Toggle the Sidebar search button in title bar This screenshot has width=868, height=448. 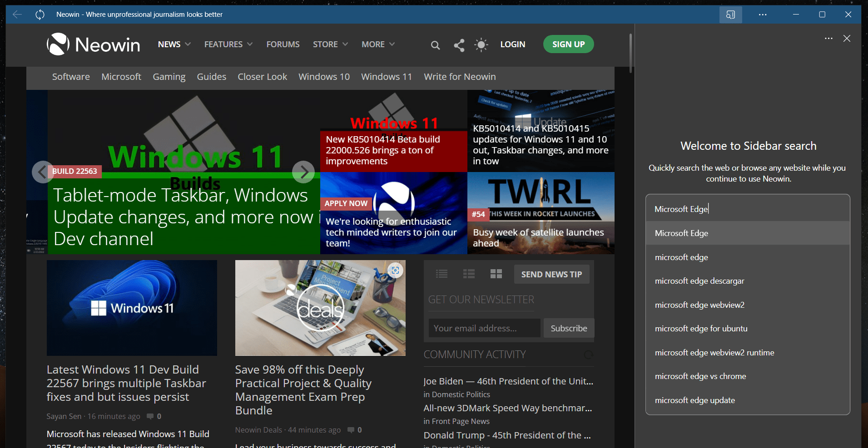coord(730,15)
